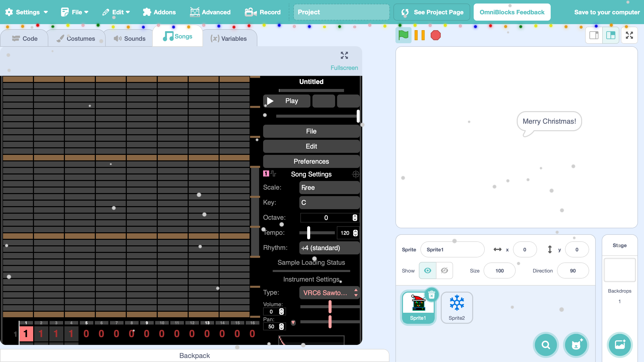Click the add backdrop icon

[x=620, y=345]
